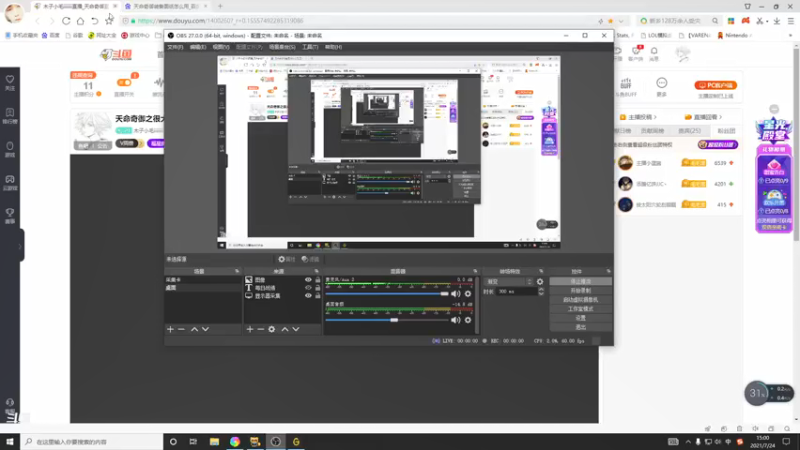800x450 pixels.
Task: Click the browser refresh icon
Action: click(66, 21)
